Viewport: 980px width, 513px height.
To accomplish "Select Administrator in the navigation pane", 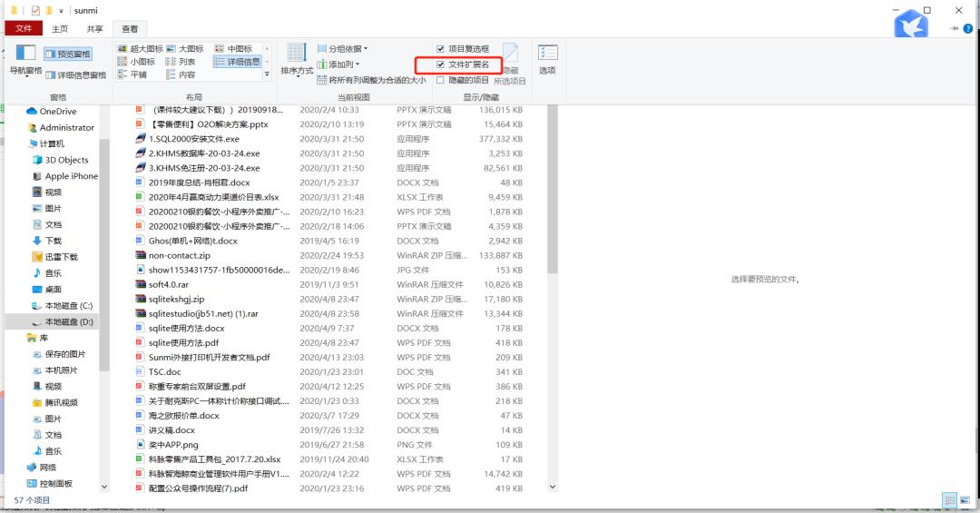I will [62, 128].
